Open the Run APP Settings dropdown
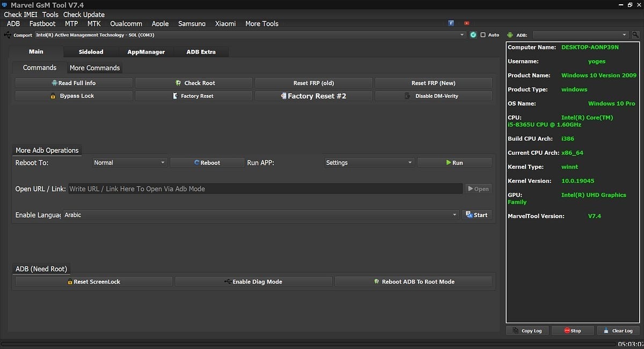 click(369, 162)
